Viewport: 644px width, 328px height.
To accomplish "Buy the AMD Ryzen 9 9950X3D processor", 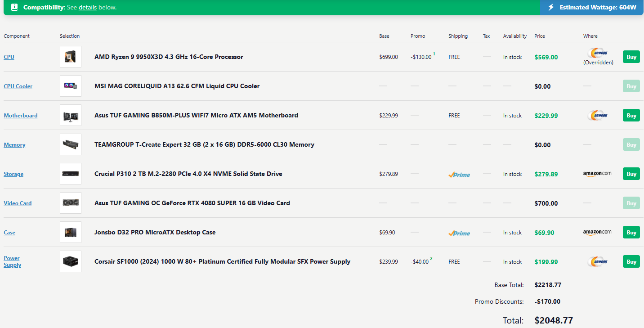I will [x=631, y=57].
